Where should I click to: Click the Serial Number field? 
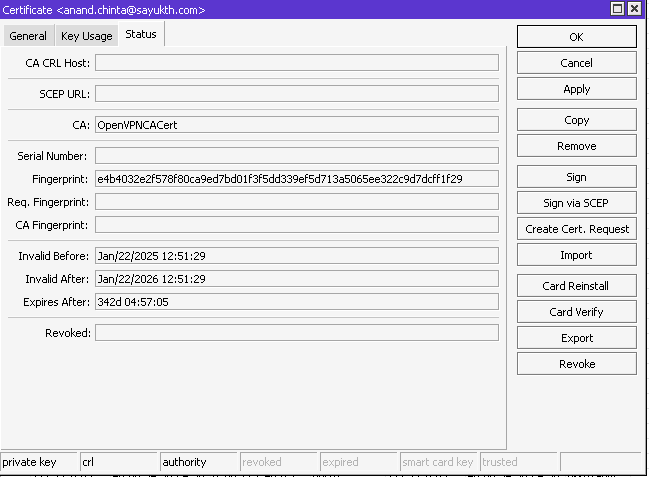coord(297,156)
